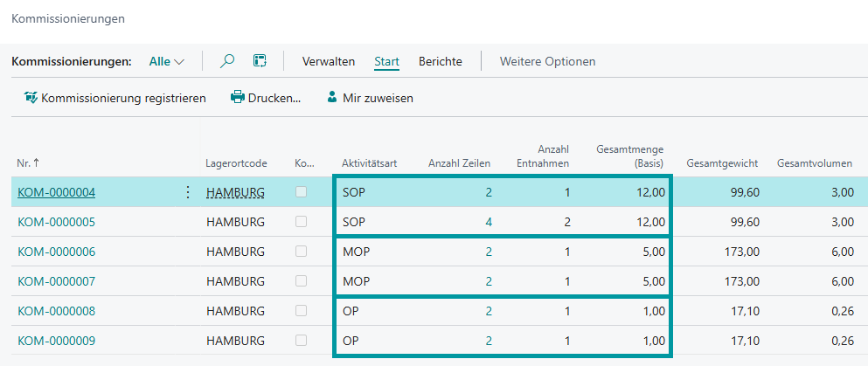Sort by the Nr. column header

click(x=28, y=163)
